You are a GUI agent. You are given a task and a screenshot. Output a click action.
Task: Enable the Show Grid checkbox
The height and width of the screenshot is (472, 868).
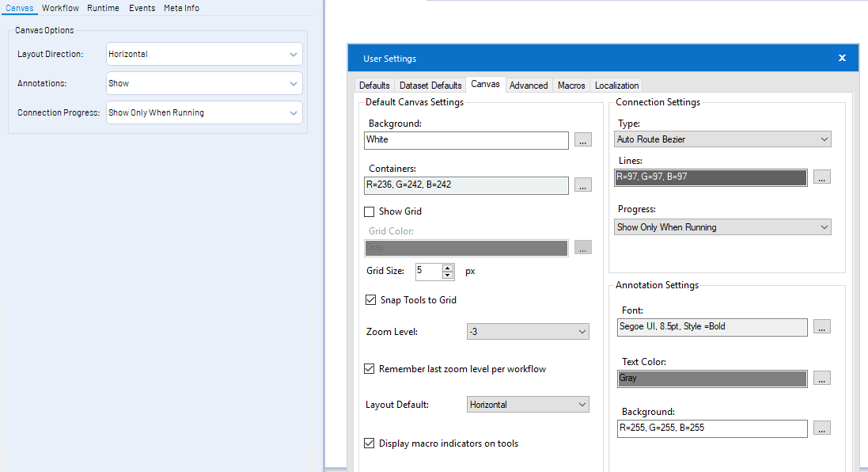tap(370, 211)
